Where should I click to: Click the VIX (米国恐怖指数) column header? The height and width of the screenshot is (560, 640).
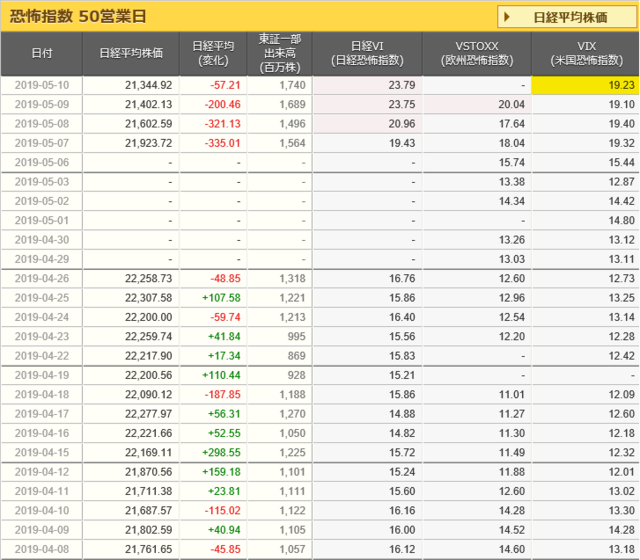pos(586,54)
